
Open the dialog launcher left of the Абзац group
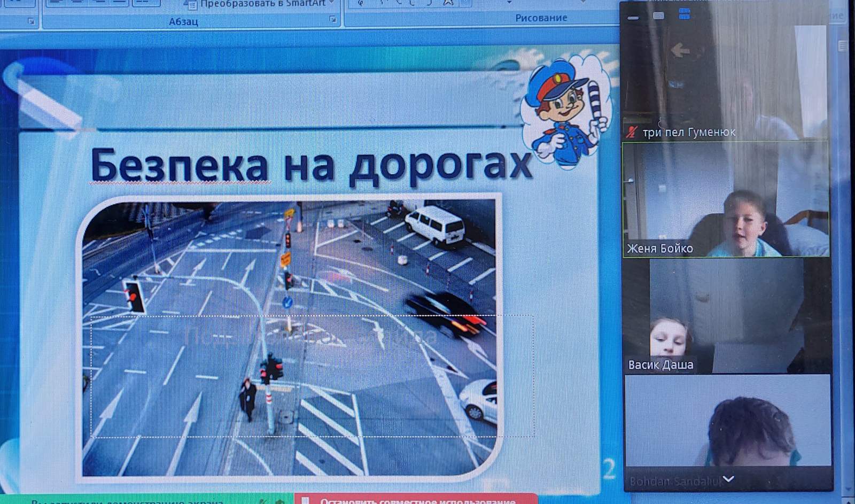pos(31,21)
